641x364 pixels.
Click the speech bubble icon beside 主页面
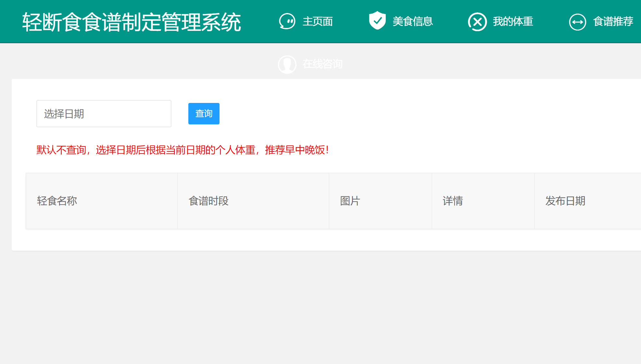[287, 21]
